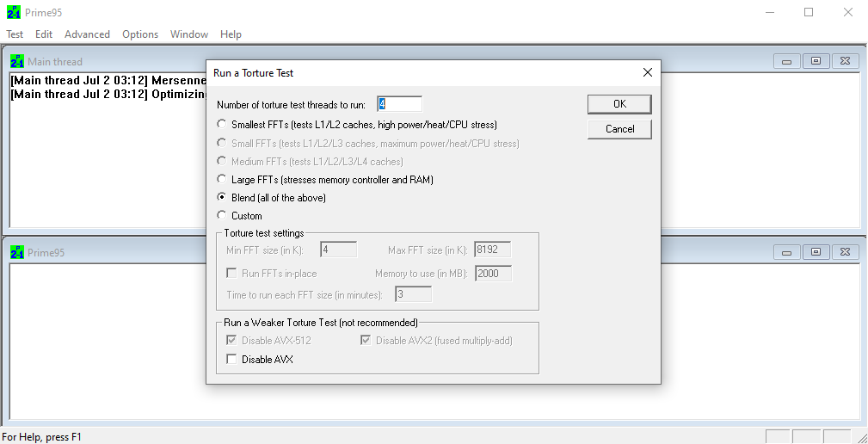
Task: Close the Main thread child window
Action: (845, 61)
